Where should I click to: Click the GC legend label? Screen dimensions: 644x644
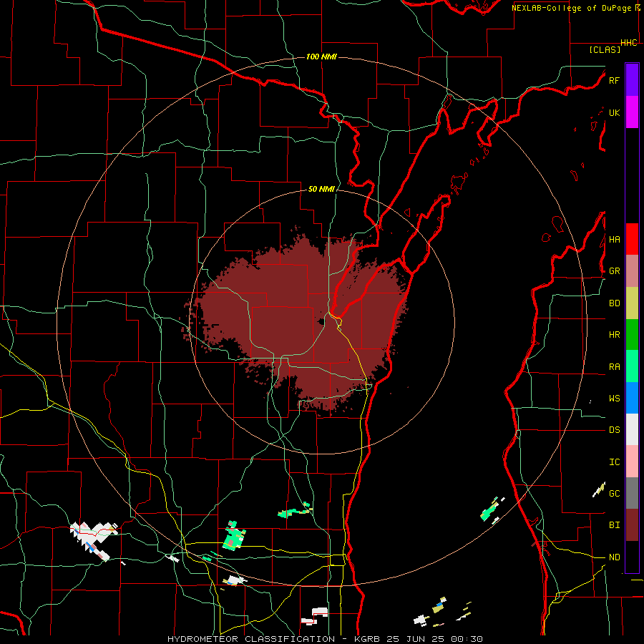(x=614, y=494)
